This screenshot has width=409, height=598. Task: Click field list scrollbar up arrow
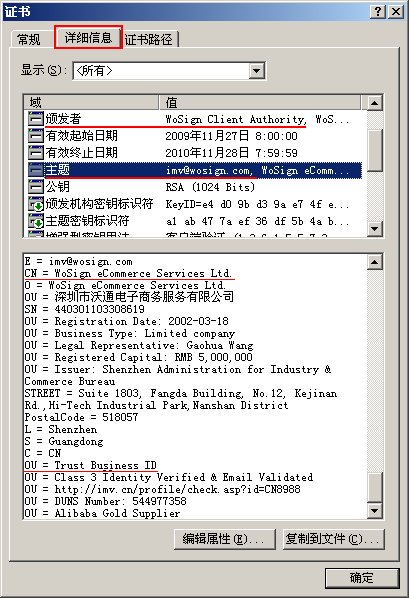[x=375, y=103]
